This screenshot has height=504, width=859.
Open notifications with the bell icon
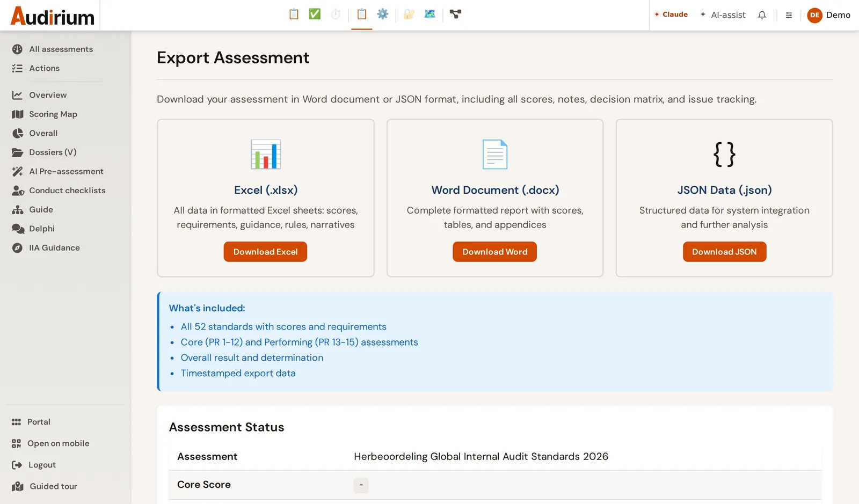(x=762, y=15)
